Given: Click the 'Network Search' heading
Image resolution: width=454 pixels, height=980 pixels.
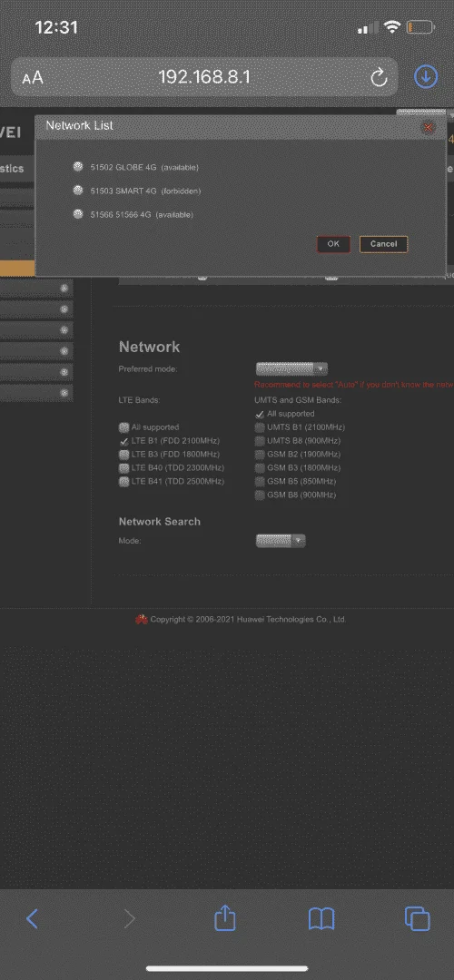Looking at the screenshot, I should click(160, 521).
